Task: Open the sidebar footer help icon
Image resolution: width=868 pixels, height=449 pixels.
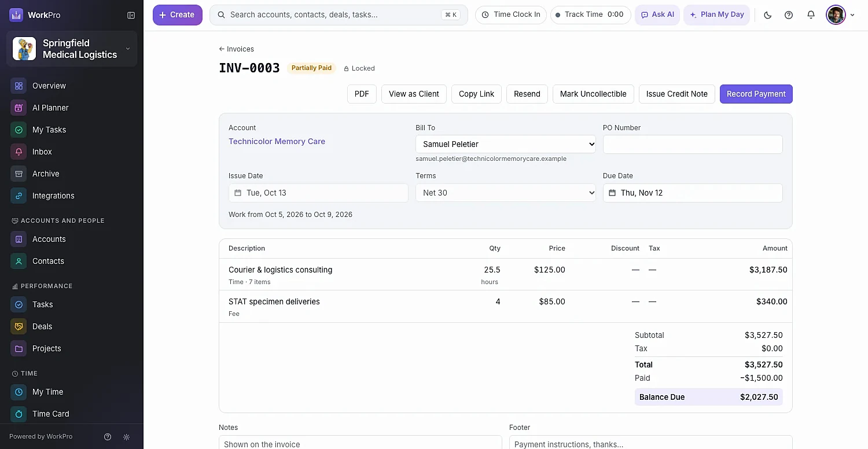Action: (108, 437)
